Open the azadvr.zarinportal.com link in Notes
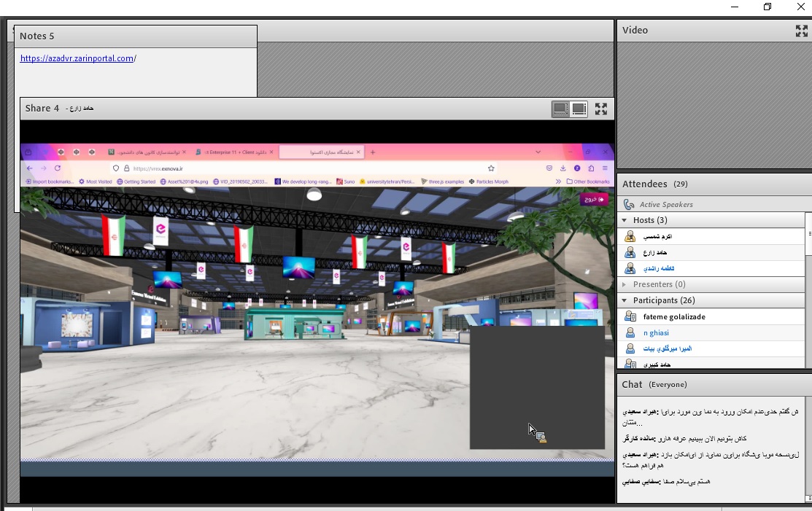This screenshot has width=812, height=511. 77,58
